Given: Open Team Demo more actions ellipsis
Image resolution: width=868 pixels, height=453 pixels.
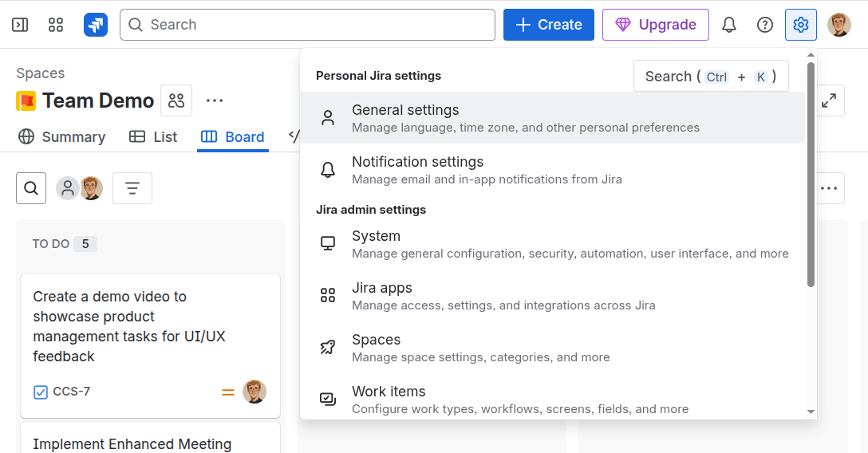Looking at the screenshot, I should pyautogui.click(x=214, y=100).
